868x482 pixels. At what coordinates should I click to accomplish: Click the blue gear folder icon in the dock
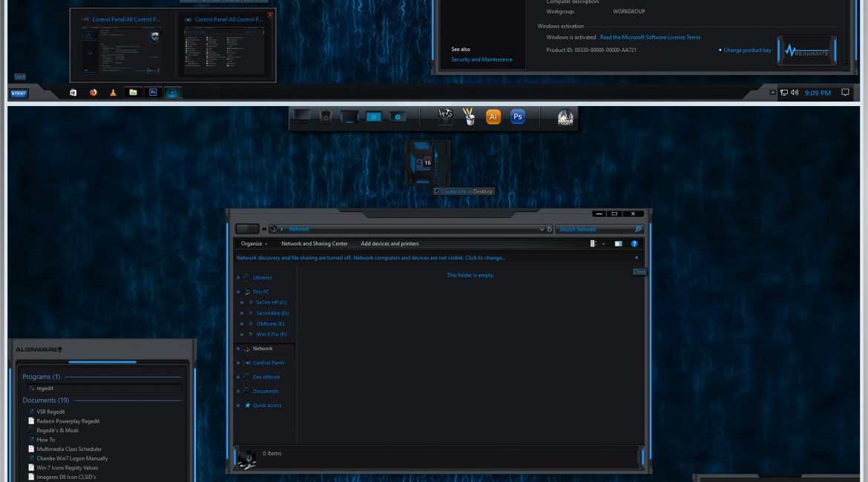coord(398,116)
